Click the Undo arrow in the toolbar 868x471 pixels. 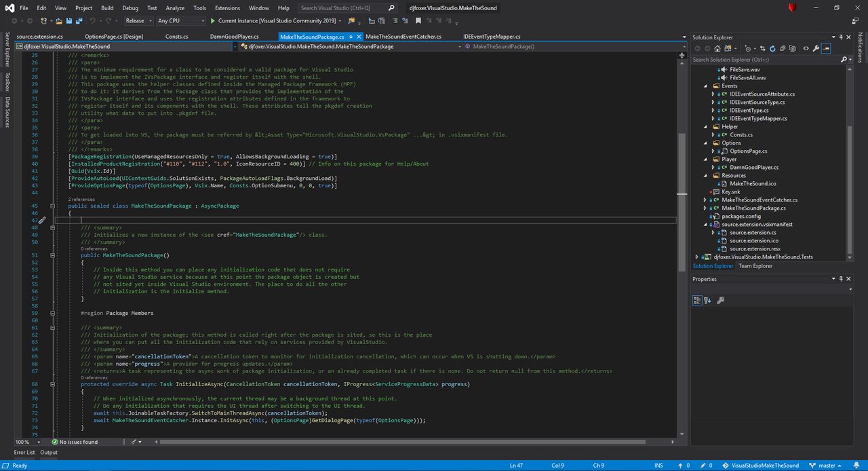point(92,20)
